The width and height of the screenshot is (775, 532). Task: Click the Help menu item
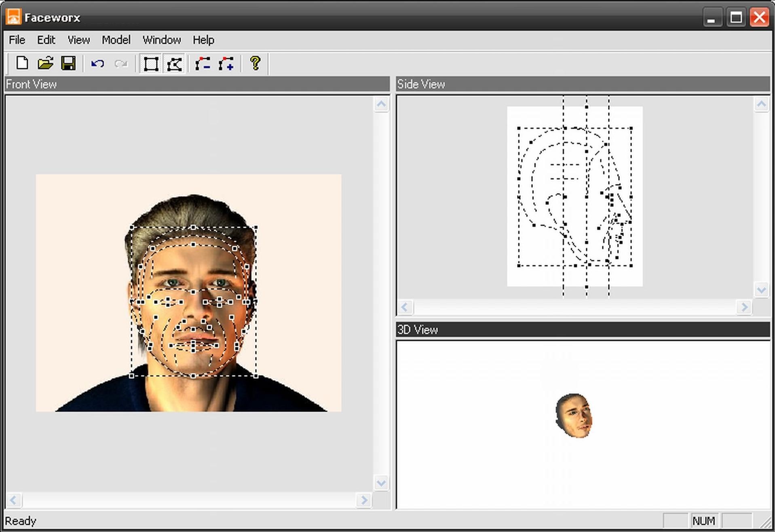click(203, 40)
